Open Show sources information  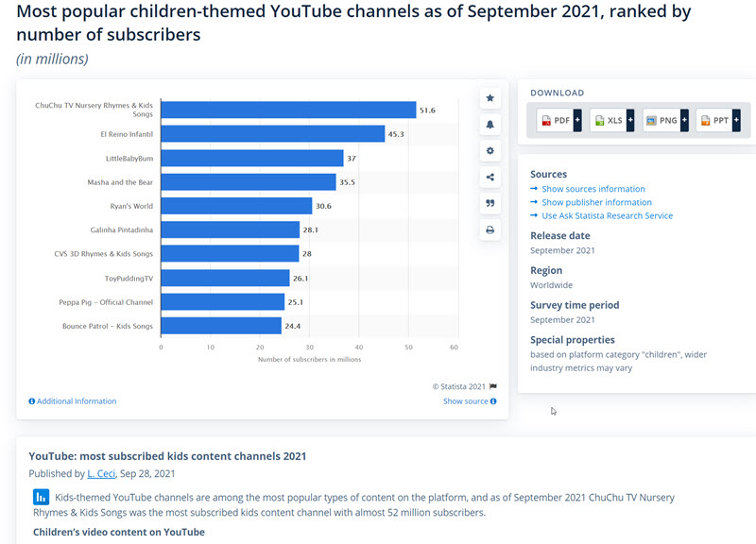coord(593,188)
